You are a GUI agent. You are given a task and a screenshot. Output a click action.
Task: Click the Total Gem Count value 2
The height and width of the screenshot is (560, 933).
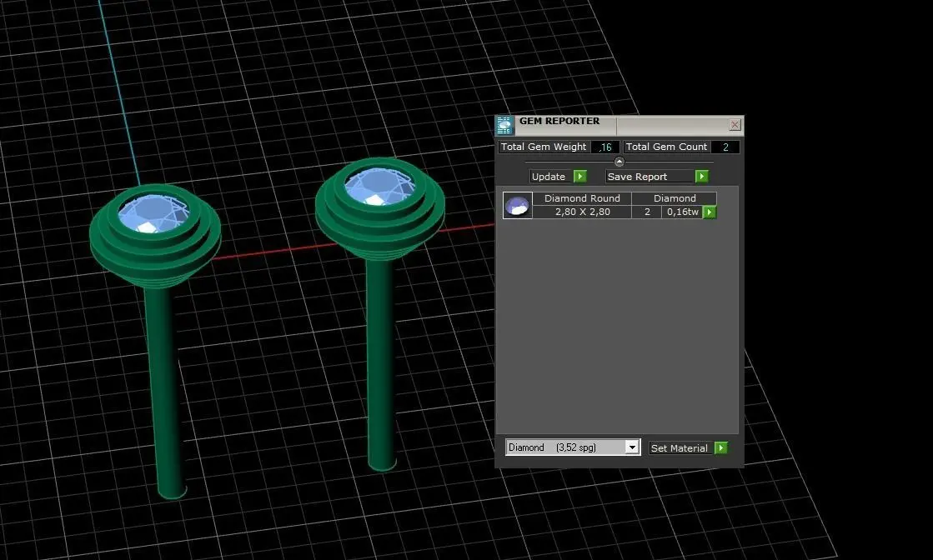coord(725,147)
